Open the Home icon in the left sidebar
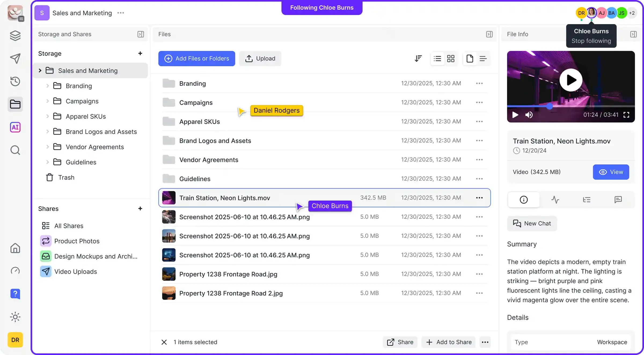 coord(15,248)
